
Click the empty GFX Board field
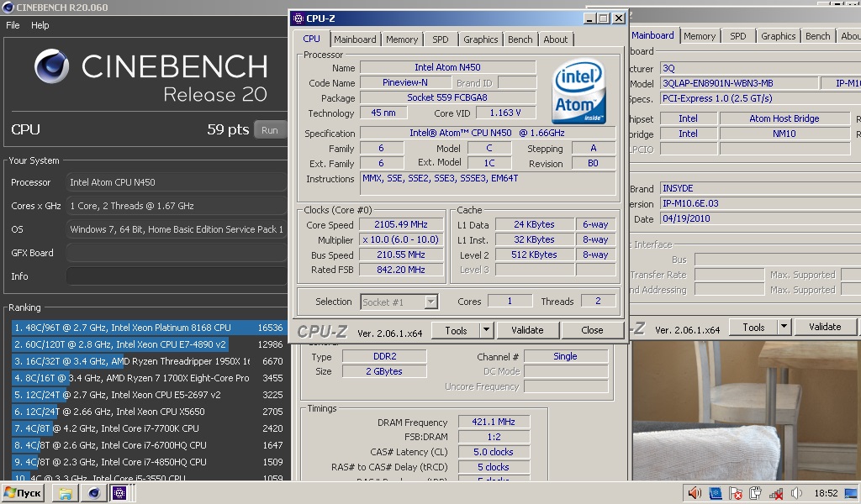point(176,253)
